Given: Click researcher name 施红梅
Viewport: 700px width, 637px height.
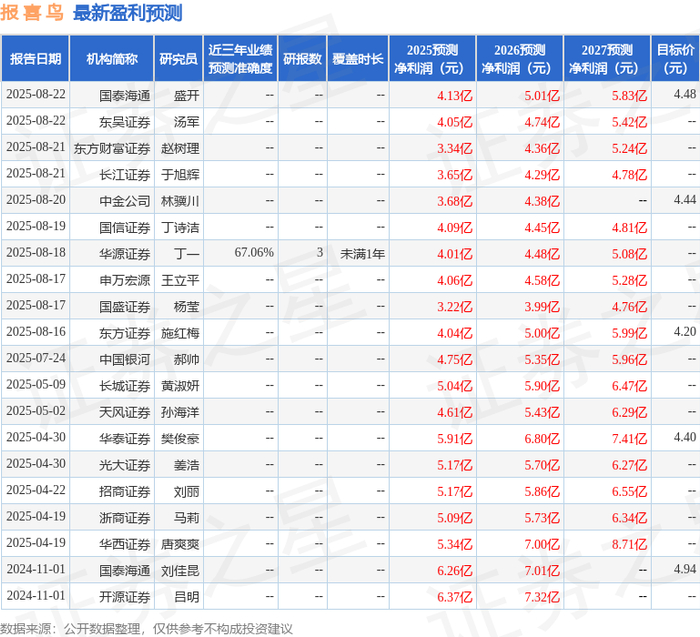Looking at the screenshot, I should tap(180, 333).
